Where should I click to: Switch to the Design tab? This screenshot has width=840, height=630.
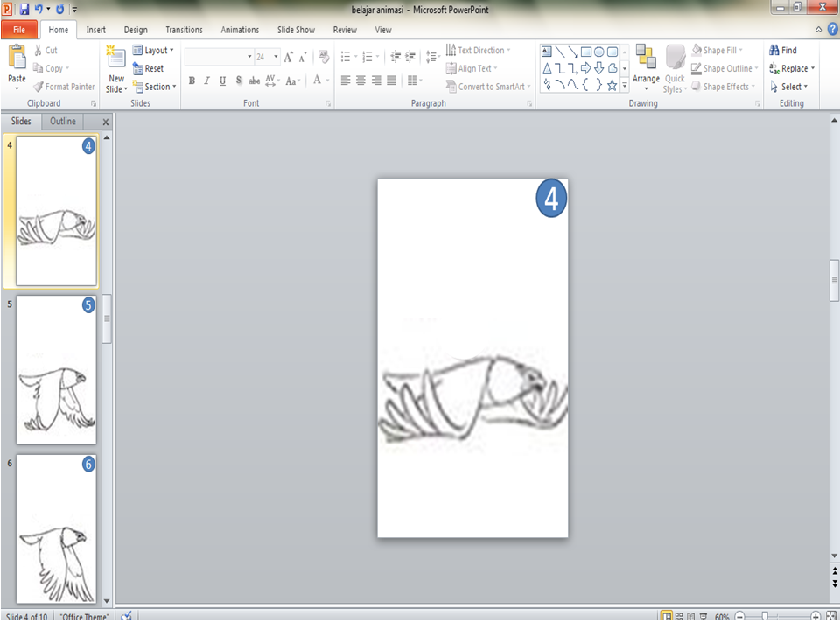tap(136, 30)
